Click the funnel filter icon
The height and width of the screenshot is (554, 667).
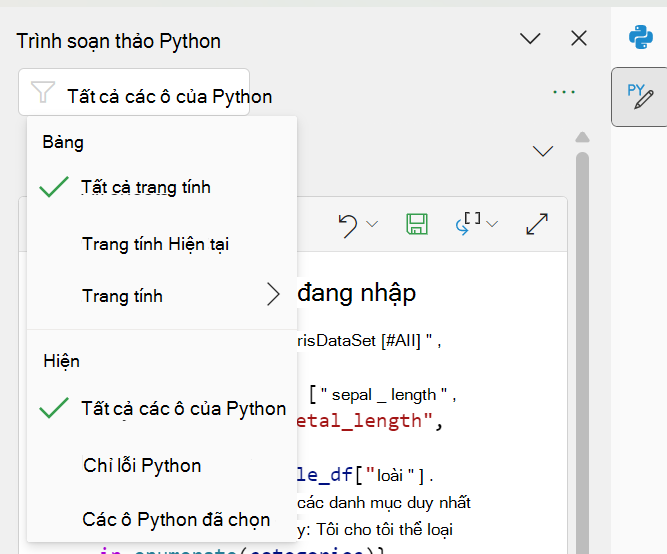pyautogui.click(x=43, y=92)
